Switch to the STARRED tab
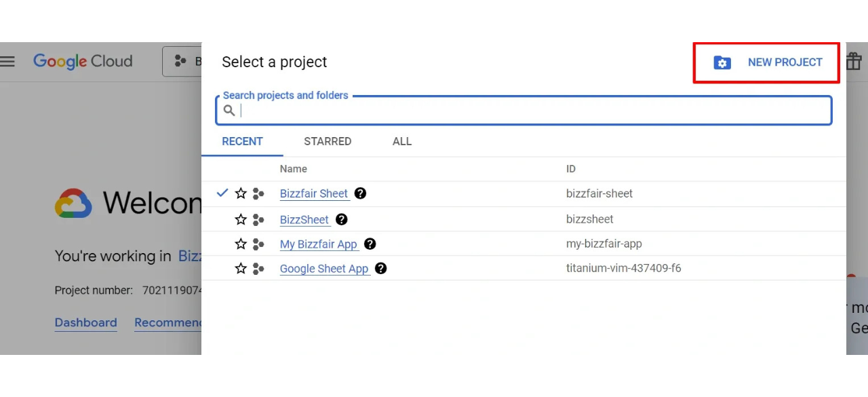This screenshot has width=868, height=397. 328,141
